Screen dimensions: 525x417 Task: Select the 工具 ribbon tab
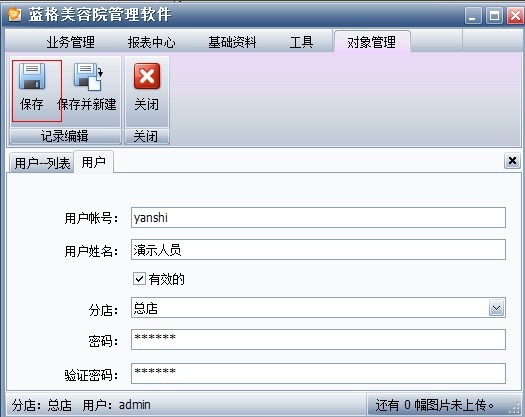tap(301, 42)
